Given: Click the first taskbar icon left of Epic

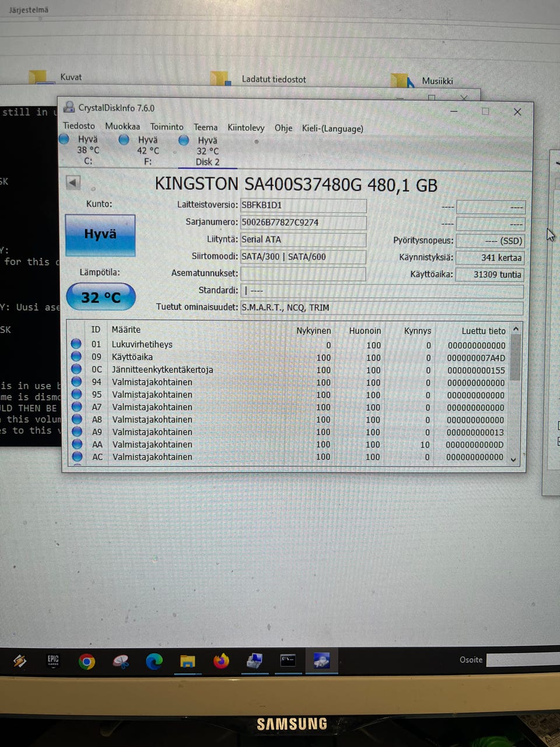Looking at the screenshot, I should point(20,660).
